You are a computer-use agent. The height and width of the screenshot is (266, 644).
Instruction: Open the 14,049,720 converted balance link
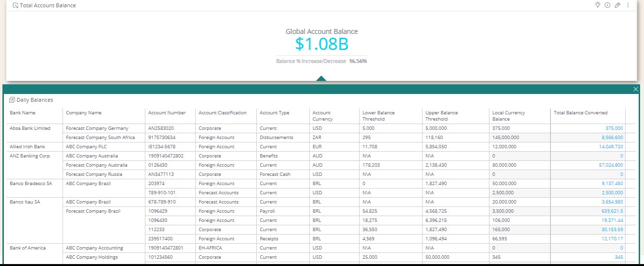611,147
